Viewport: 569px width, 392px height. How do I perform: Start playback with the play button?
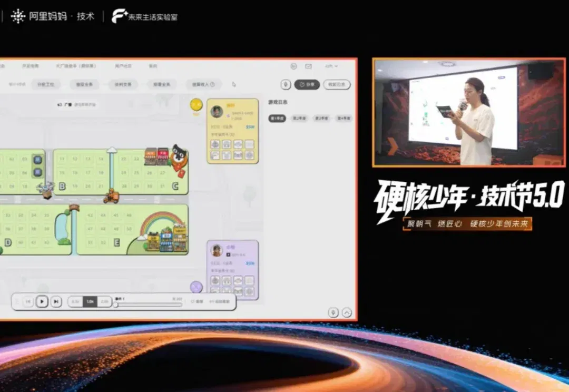[x=42, y=301]
